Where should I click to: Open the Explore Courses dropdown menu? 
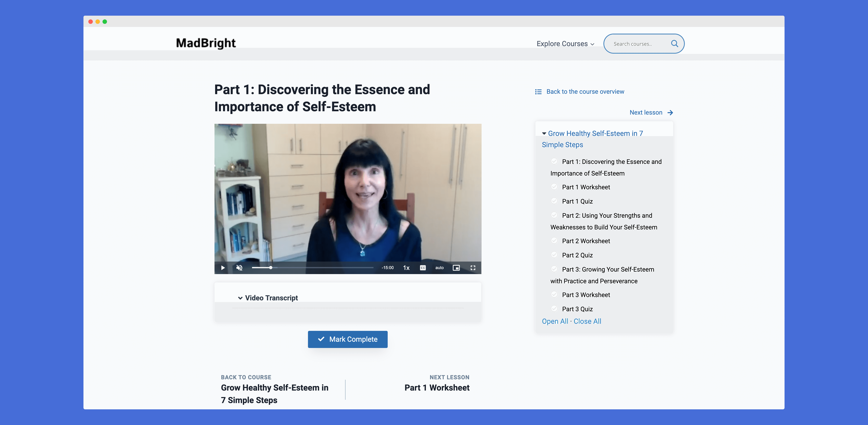tap(565, 44)
